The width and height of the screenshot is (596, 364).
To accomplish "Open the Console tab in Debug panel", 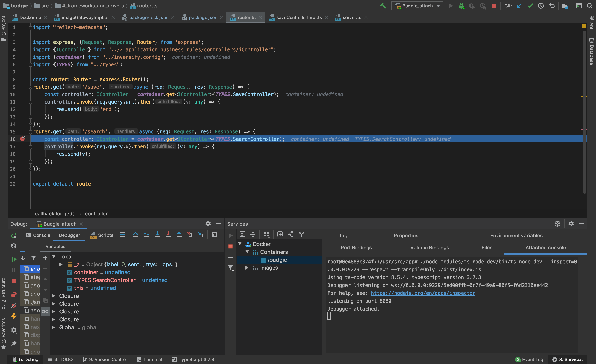I will pos(42,235).
